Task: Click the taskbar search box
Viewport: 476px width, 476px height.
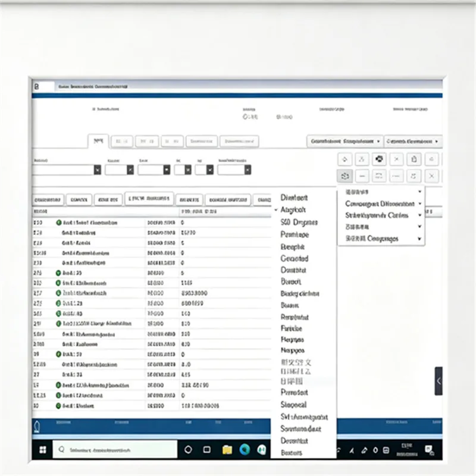Action: (115, 450)
